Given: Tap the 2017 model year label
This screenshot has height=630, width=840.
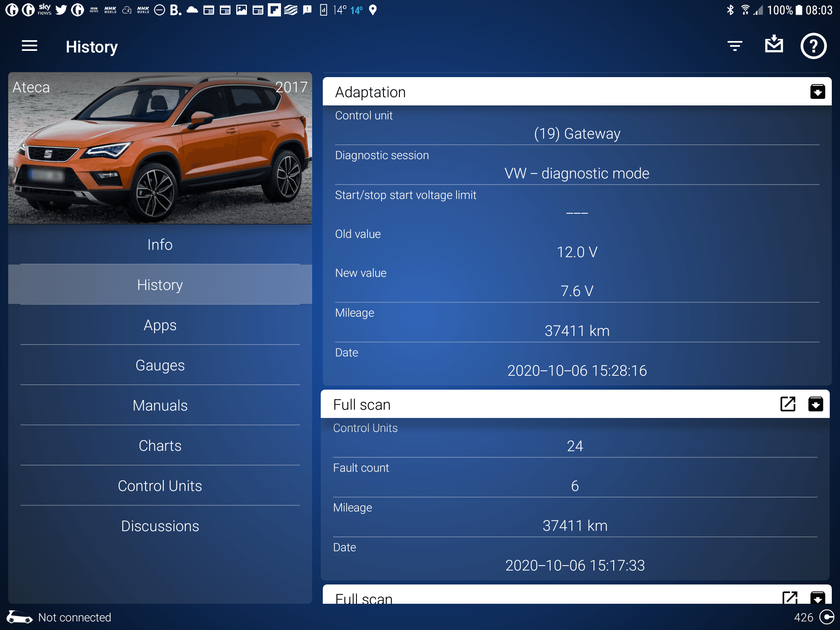Looking at the screenshot, I should coord(291,87).
